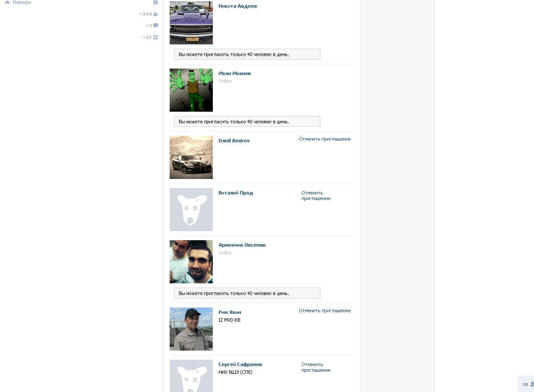Viewport: 534px width, 392px height.
Task: Open Виталий Прод's deleted profile avatar
Action: (x=191, y=210)
